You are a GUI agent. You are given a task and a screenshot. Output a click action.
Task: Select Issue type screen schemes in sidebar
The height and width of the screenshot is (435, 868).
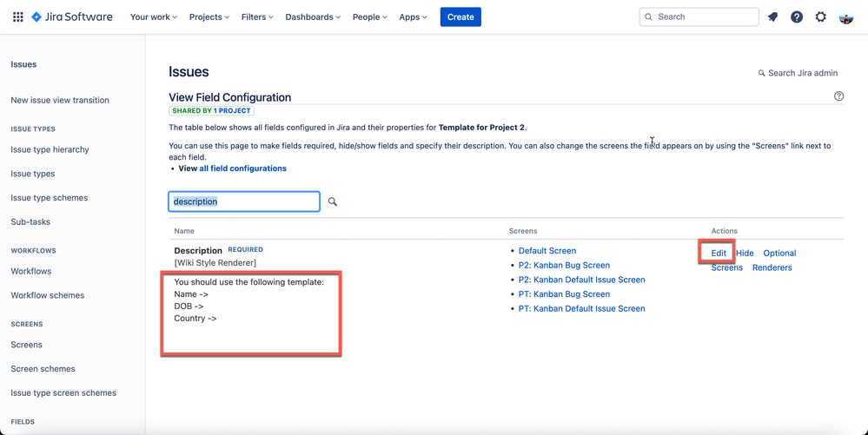[63, 393]
